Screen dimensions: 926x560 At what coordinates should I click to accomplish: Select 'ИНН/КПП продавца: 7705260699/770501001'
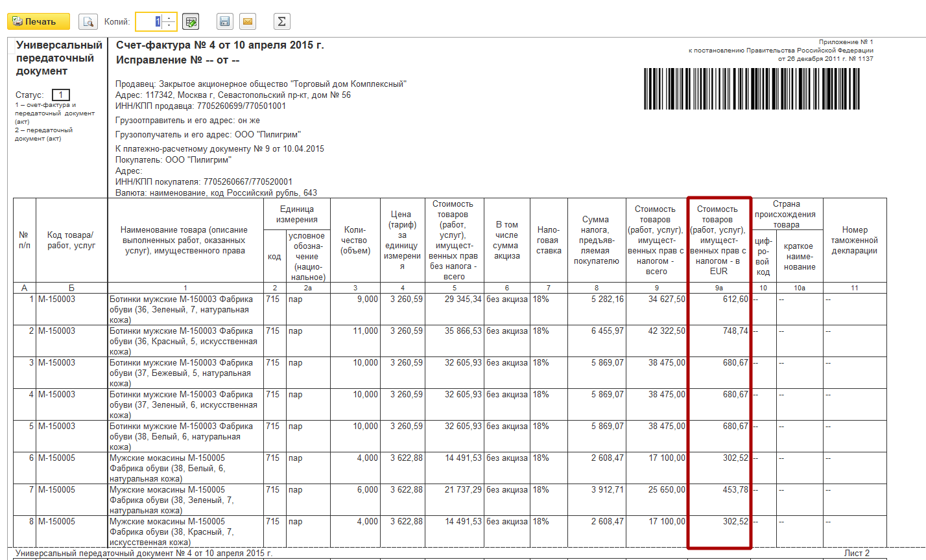point(200,106)
